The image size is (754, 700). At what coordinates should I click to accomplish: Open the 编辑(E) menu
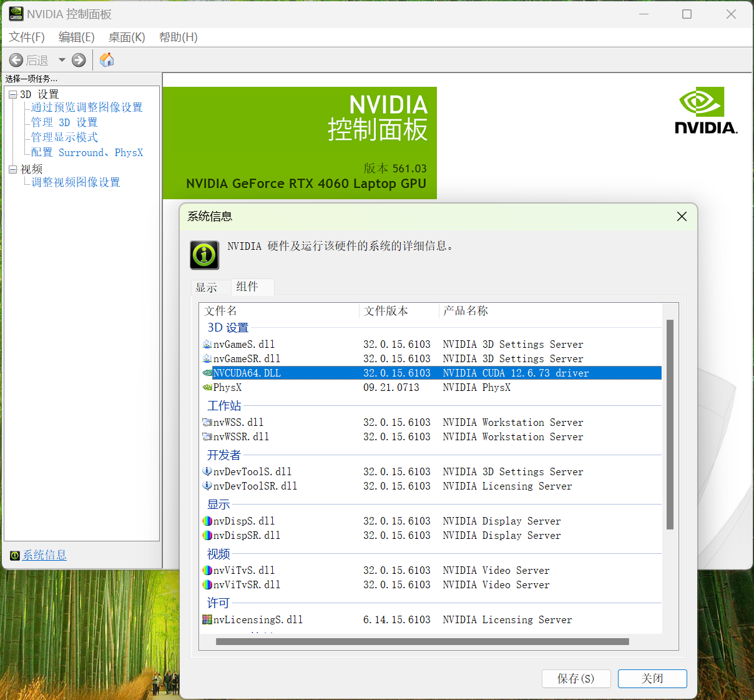click(77, 37)
